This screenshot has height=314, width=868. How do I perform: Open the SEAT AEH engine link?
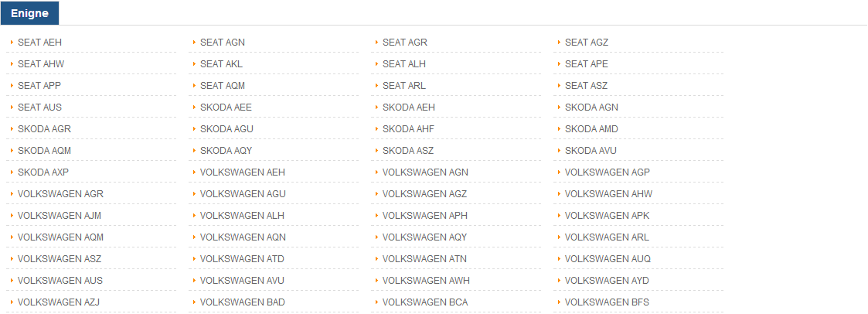40,42
